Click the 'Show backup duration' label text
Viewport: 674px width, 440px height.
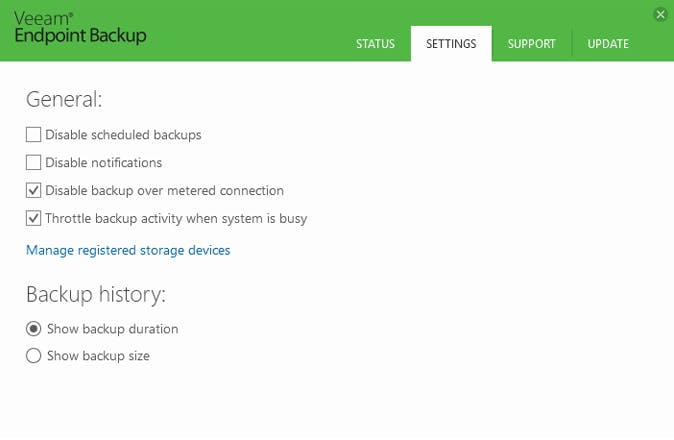112,328
